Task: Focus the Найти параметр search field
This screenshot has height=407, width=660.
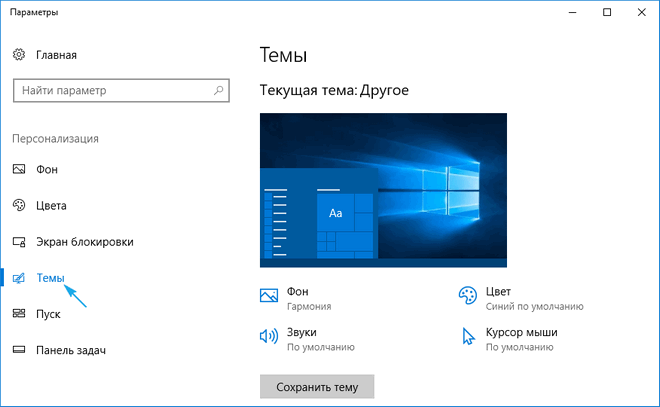Action: coord(110,91)
